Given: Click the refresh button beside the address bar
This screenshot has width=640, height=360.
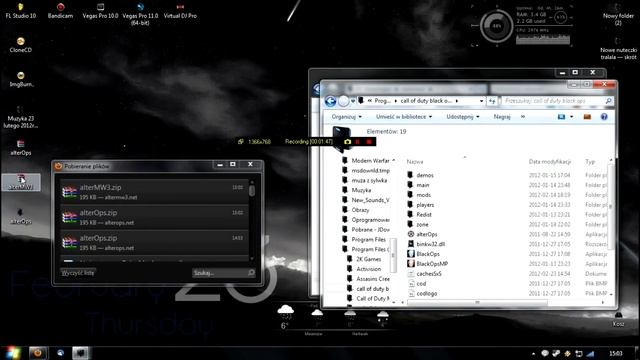Looking at the screenshot, I should 492,101.
